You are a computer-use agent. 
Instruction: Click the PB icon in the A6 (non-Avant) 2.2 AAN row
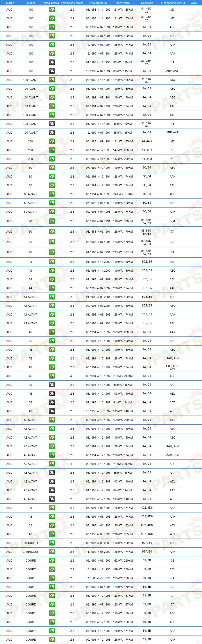click(52, 332)
